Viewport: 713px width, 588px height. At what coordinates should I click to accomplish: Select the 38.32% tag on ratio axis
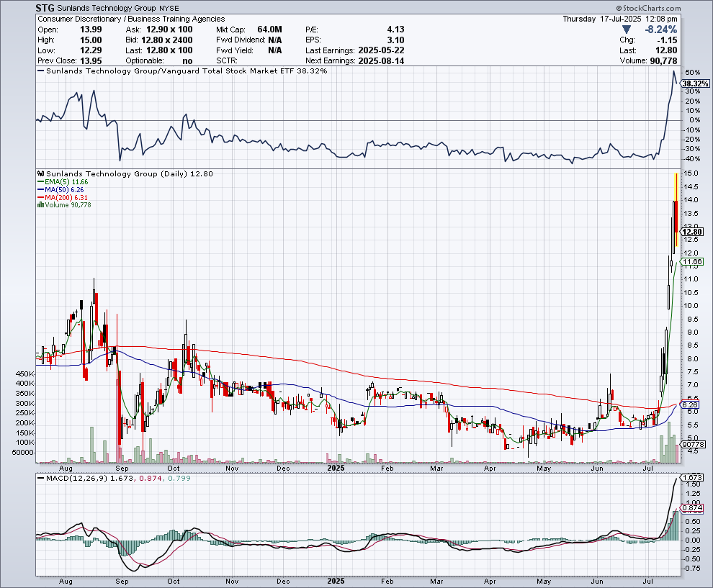[695, 83]
